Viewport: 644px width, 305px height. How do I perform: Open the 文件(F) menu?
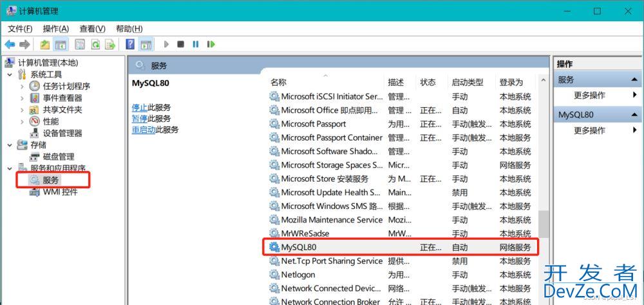tap(20, 29)
